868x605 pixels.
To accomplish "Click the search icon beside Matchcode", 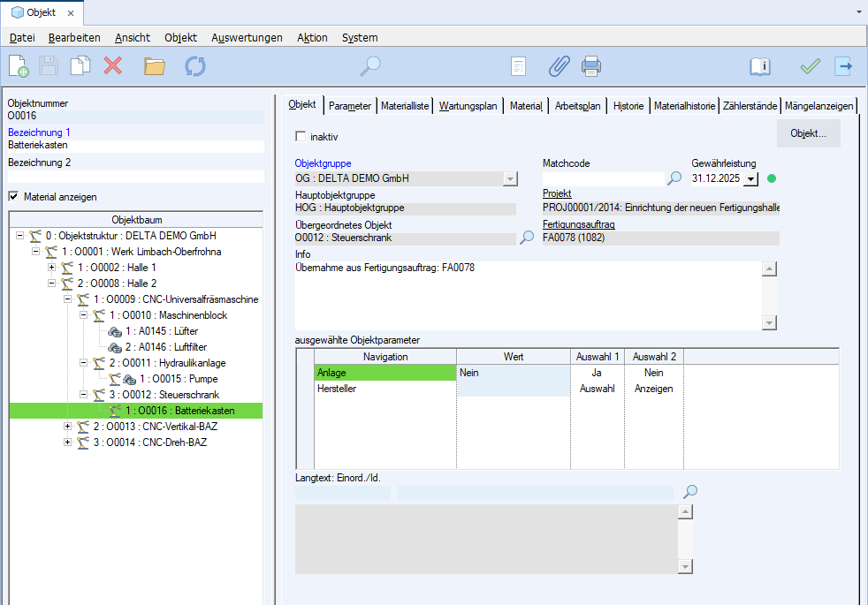I will pyautogui.click(x=674, y=178).
